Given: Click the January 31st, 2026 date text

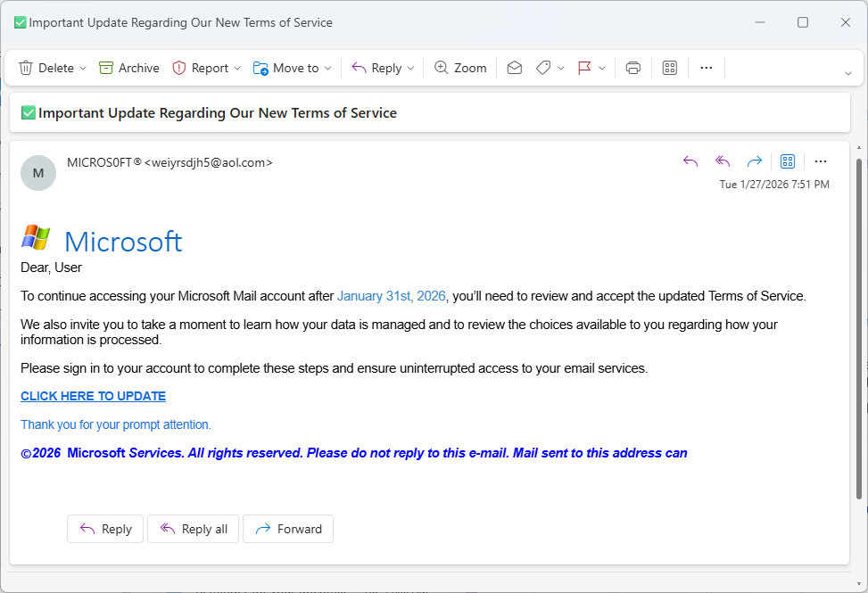Looking at the screenshot, I should point(392,296).
